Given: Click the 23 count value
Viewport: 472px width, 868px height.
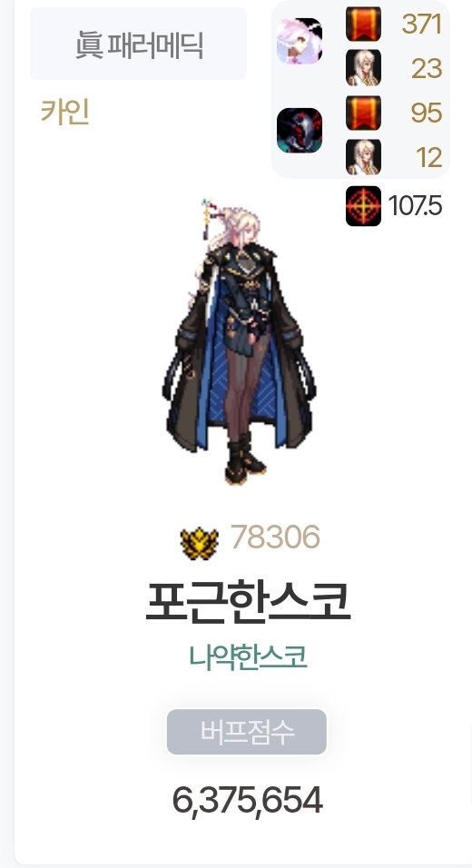Looking at the screenshot, I should 427,69.
